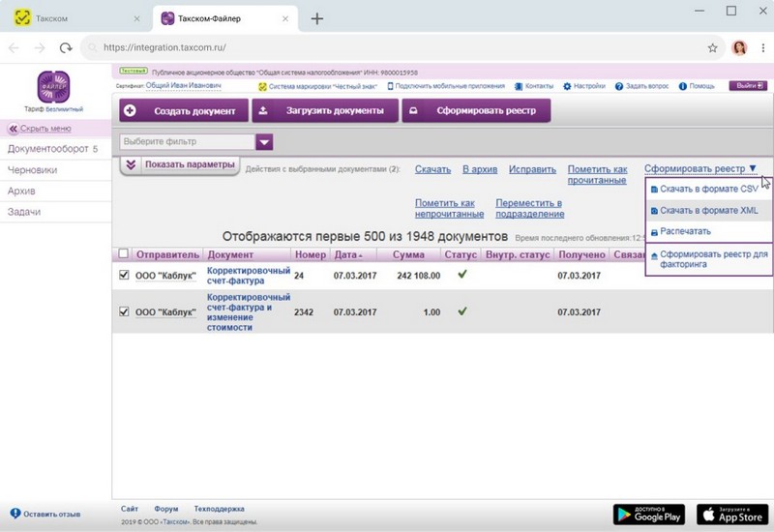Expand the Показать параметры panel
The image size is (774, 532).
pos(180,165)
